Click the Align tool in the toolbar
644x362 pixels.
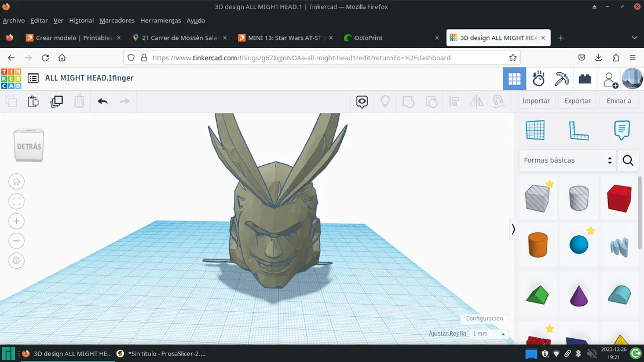point(454,101)
